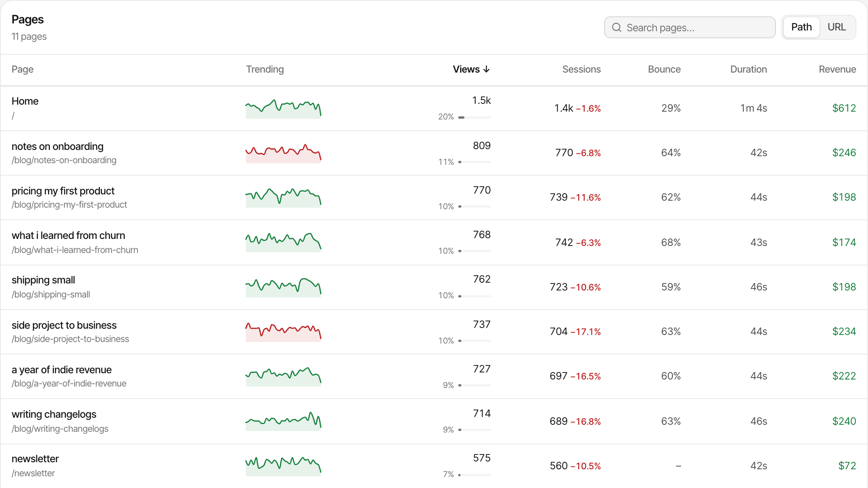Image resolution: width=868 pixels, height=488 pixels.
Task: Click Home trending sparkline chart
Action: pos(283,109)
